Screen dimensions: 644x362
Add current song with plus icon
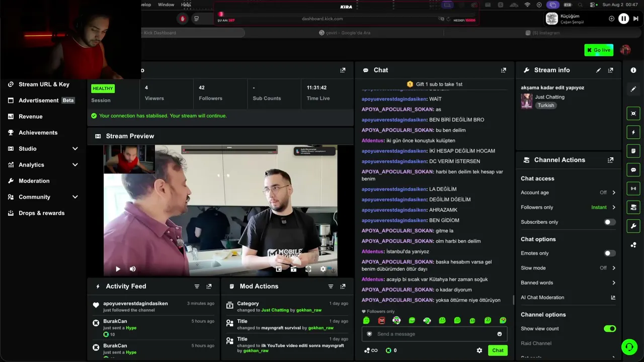click(611, 19)
